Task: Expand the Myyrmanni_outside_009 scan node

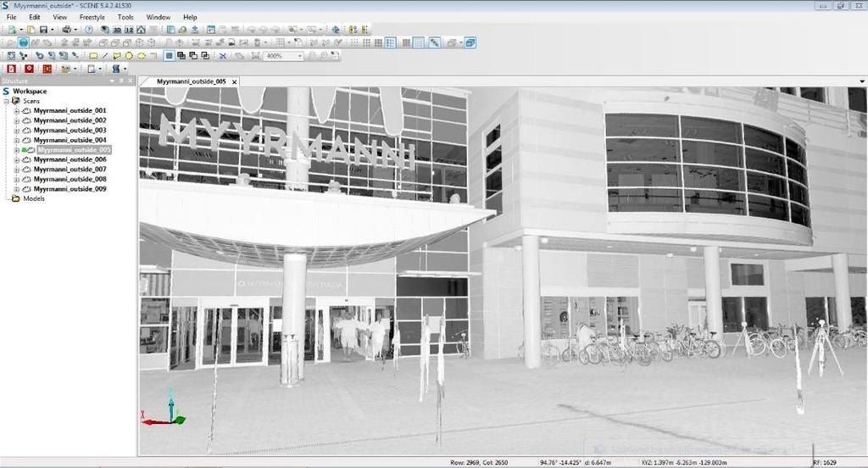Action: (x=17, y=189)
